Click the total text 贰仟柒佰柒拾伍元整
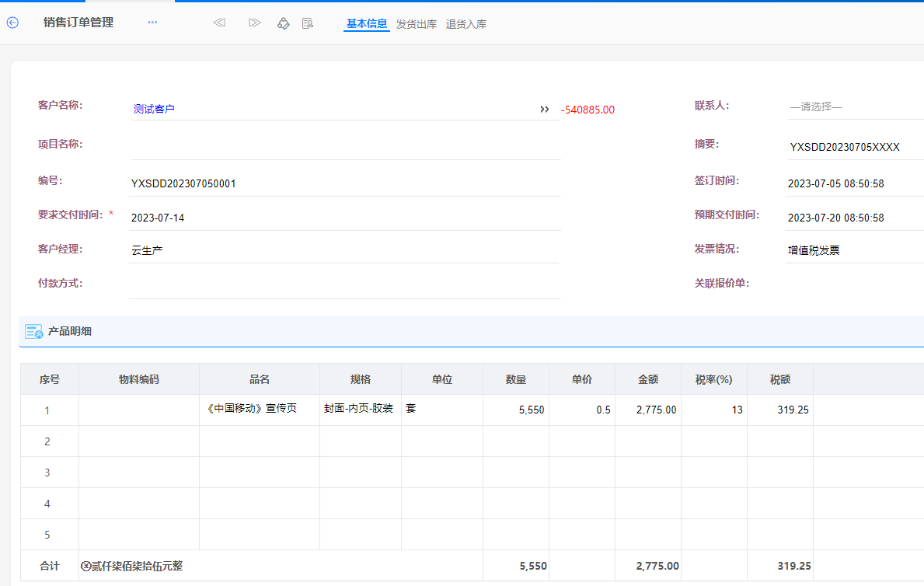The image size is (924, 586). pos(137,566)
